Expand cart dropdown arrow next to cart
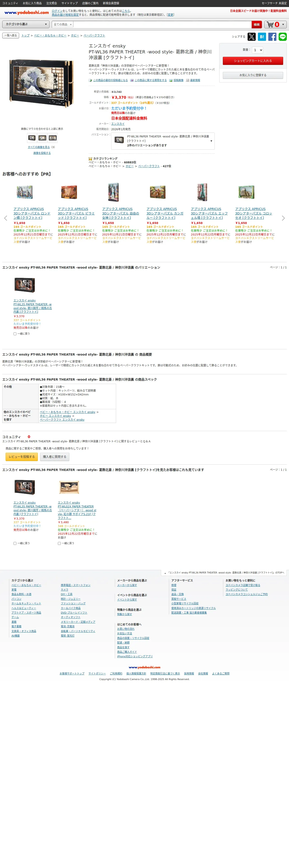Viewport: 289px width, 868px height. point(283,25)
